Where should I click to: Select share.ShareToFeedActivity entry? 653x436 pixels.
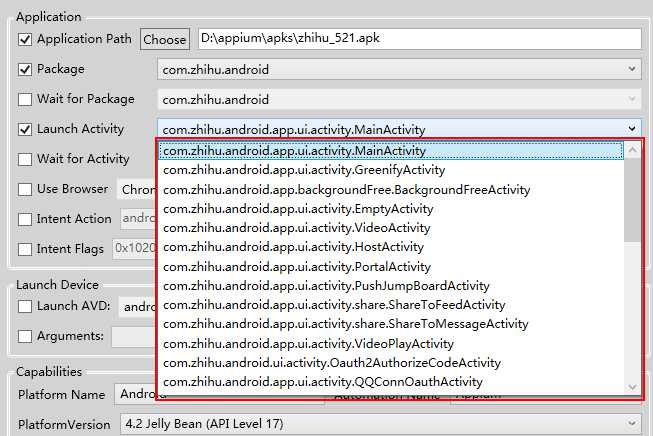[x=391, y=305]
